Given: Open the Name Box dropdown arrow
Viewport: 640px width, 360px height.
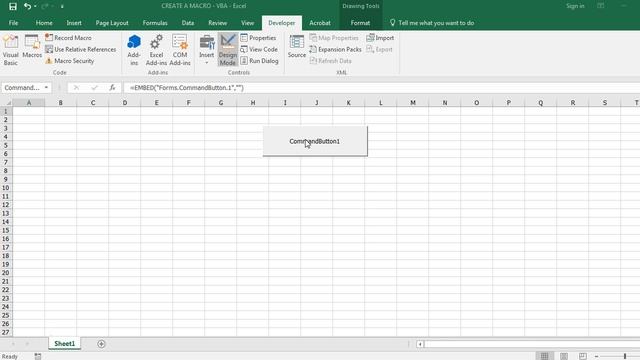Looking at the screenshot, I should (46, 88).
